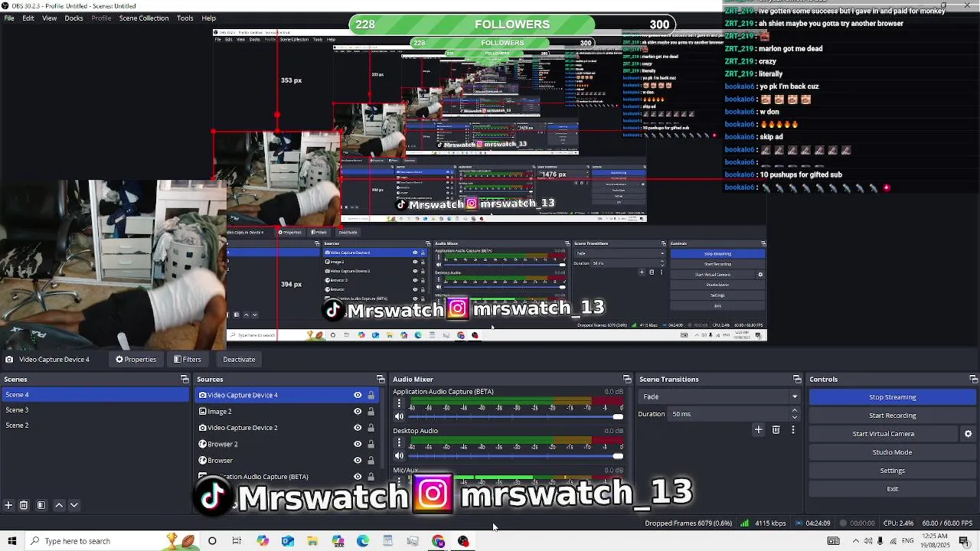This screenshot has width=980, height=551.
Task: Select Scene 3 in Scenes list
Action: [95, 410]
